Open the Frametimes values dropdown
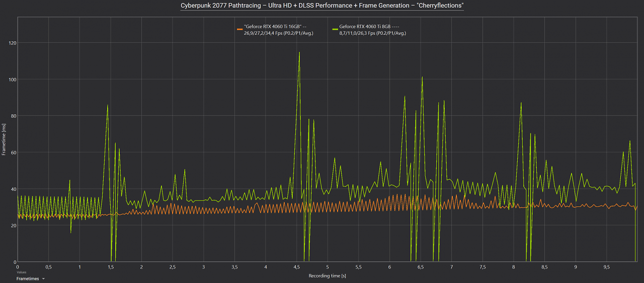Viewport: 644px width, 283px height. click(31, 278)
